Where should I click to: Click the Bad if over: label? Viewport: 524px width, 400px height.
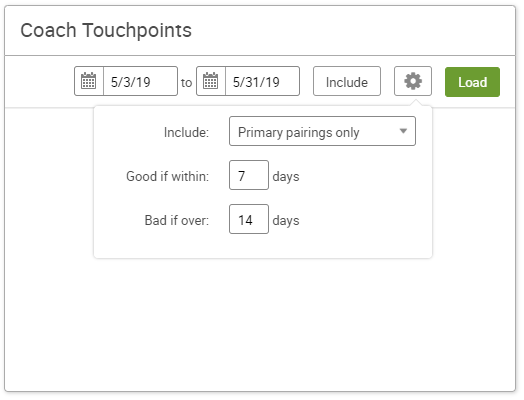[x=177, y=220]
